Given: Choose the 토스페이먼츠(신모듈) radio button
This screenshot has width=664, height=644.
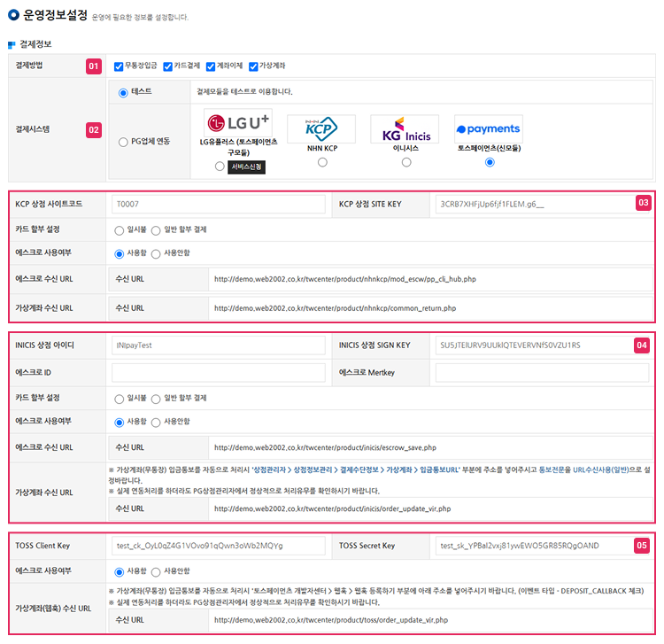Looking at the screenshot, I should coord(490,162).
